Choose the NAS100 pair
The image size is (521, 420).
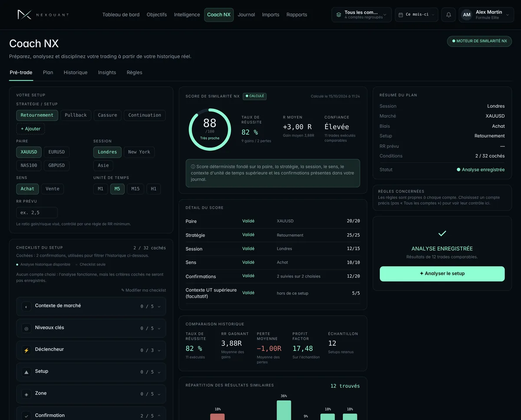click(29, 165)
